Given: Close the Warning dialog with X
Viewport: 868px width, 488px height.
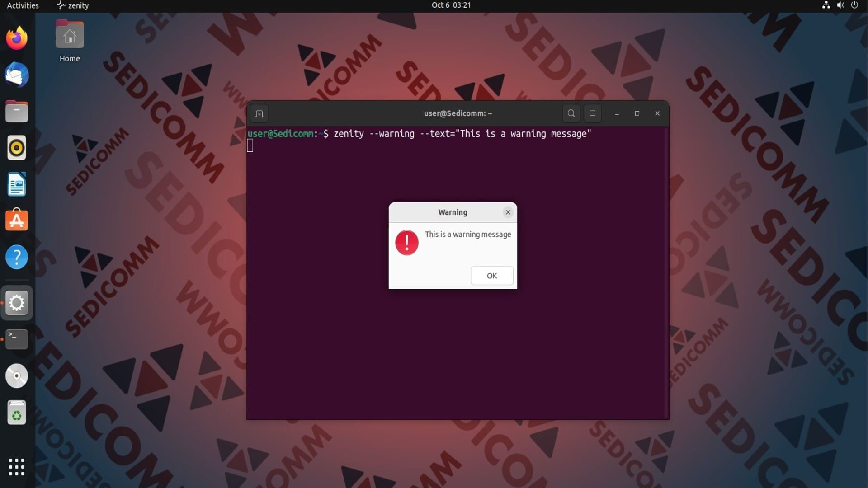Looking at the screenshot, I should (x=508, y=212).
